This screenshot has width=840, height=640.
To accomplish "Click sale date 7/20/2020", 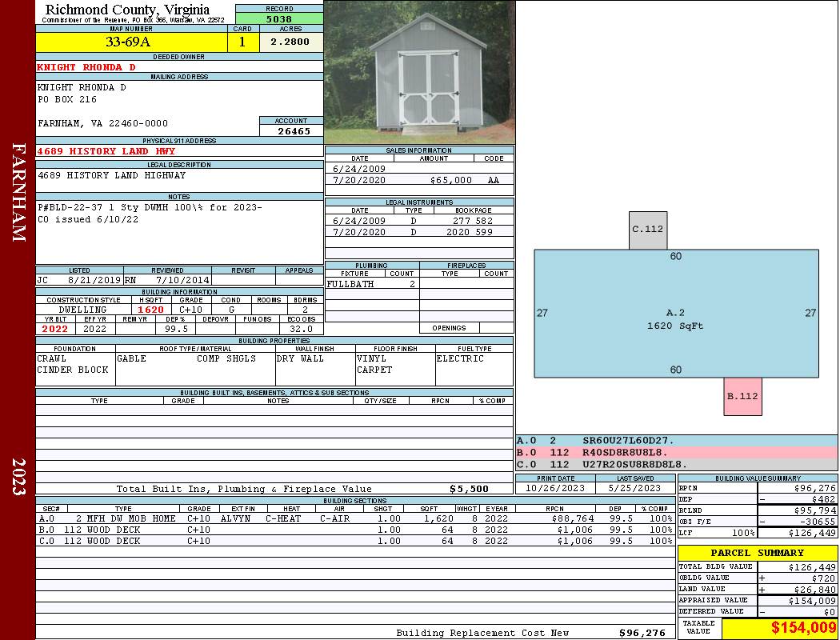I will 359,180.
